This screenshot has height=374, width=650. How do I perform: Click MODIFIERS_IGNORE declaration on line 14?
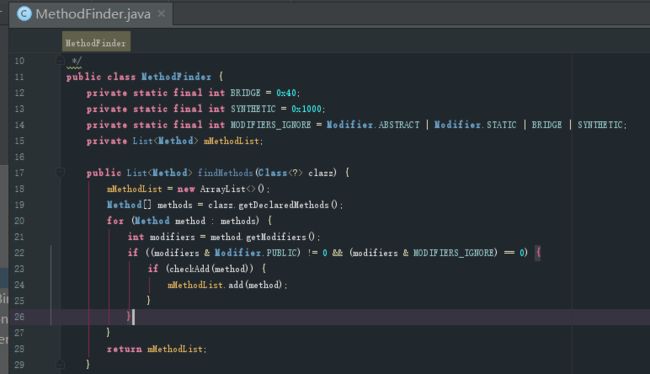271,125
